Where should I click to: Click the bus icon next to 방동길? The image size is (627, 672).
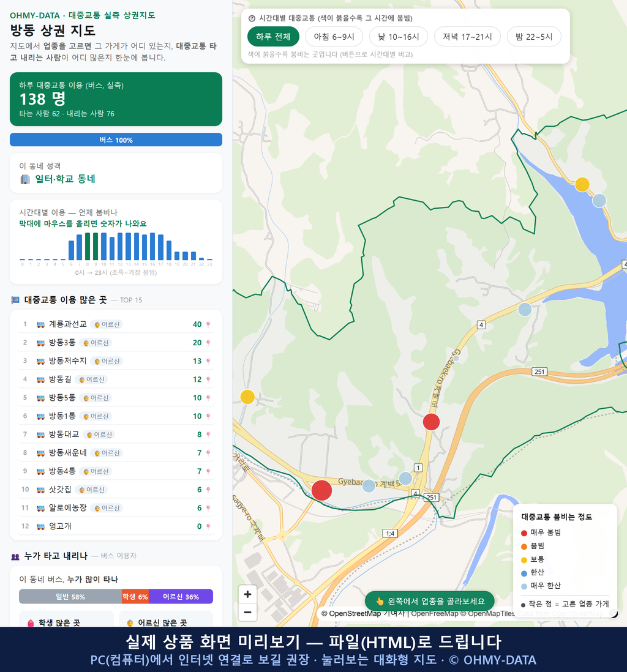pyautogui.click(x=41, y=379)
